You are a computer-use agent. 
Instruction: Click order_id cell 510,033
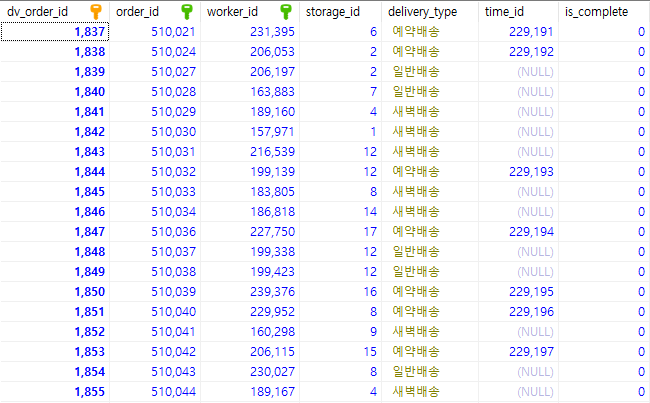(x=155, y=192)
